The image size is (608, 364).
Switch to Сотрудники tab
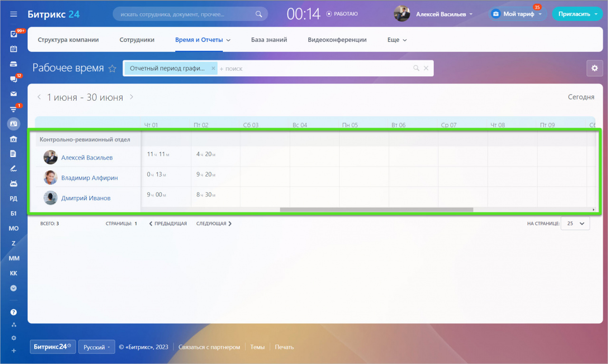(137, 40)
